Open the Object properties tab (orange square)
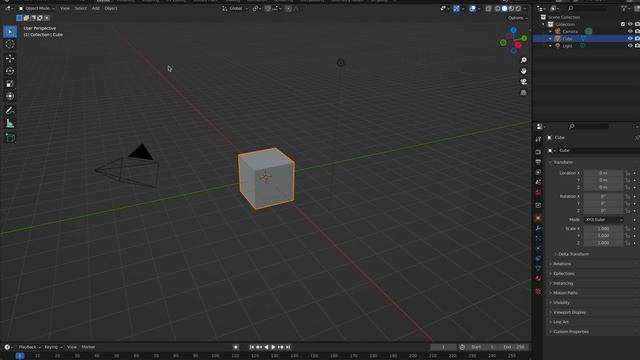 pyautogui.click(x=538, y=218)
